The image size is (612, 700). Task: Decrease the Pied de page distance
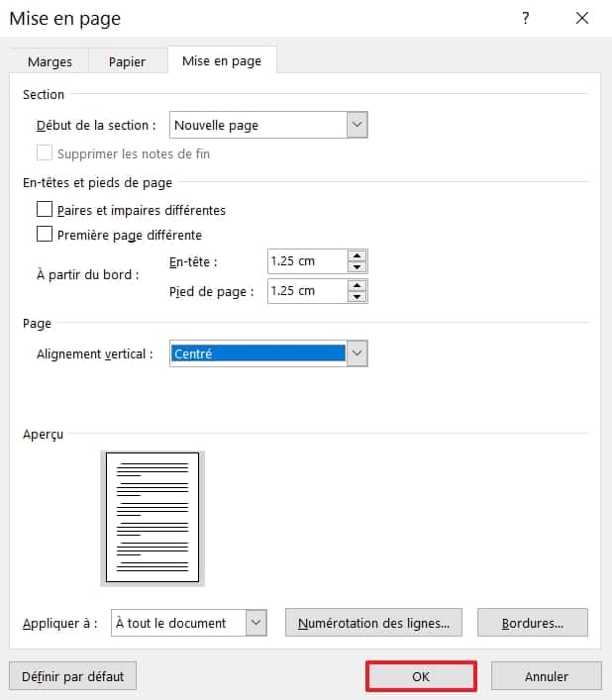357,296
